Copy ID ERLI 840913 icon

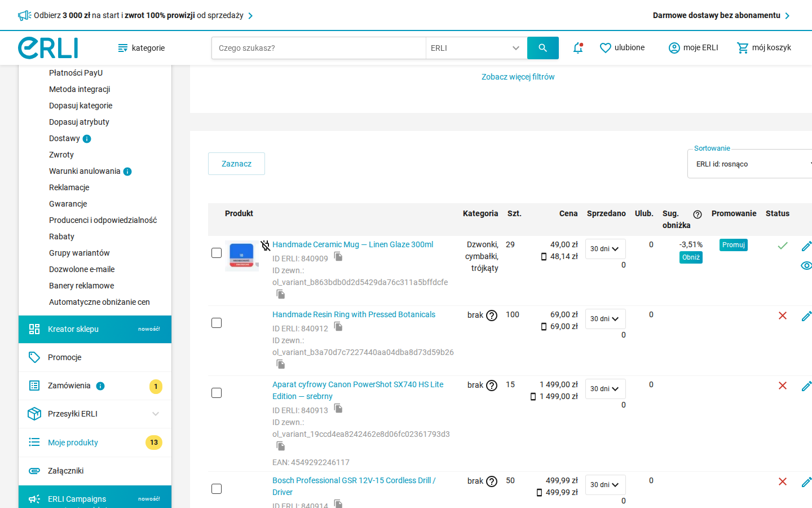tap(338, 409)
